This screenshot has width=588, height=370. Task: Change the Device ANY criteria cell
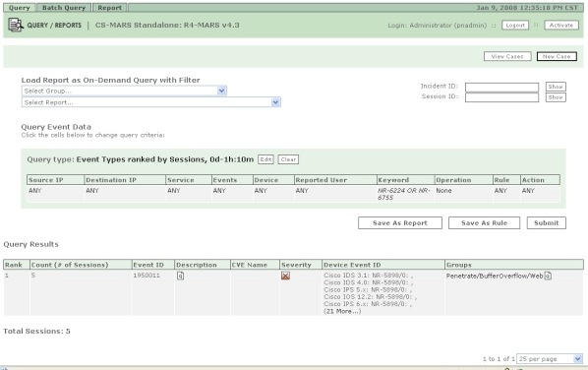(273, 194)
